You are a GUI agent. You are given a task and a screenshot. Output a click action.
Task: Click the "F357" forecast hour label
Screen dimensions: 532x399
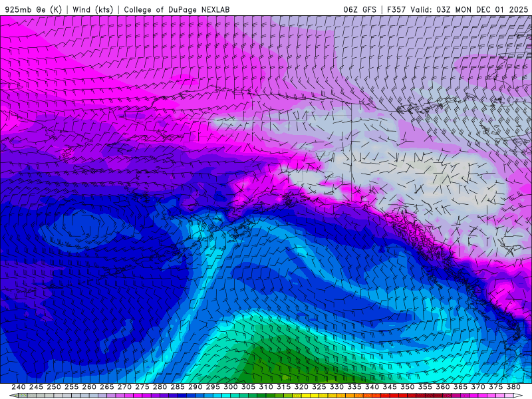click(396, 9)
